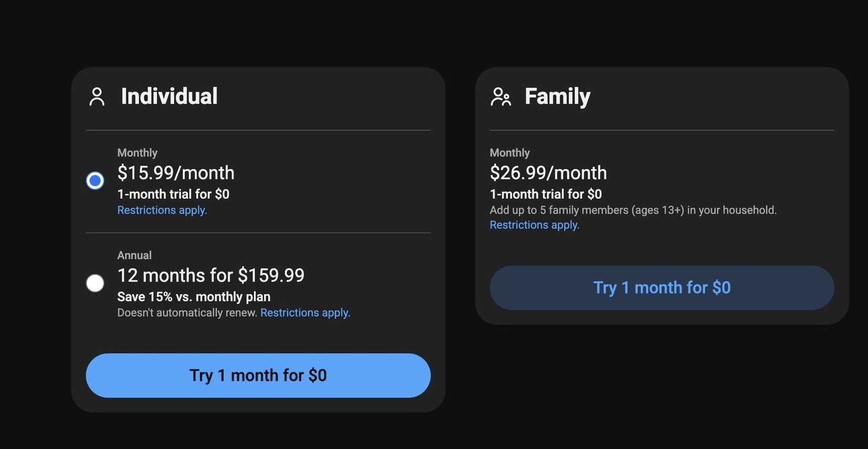Open Restrictions apply link in Family card

point(534,225)
